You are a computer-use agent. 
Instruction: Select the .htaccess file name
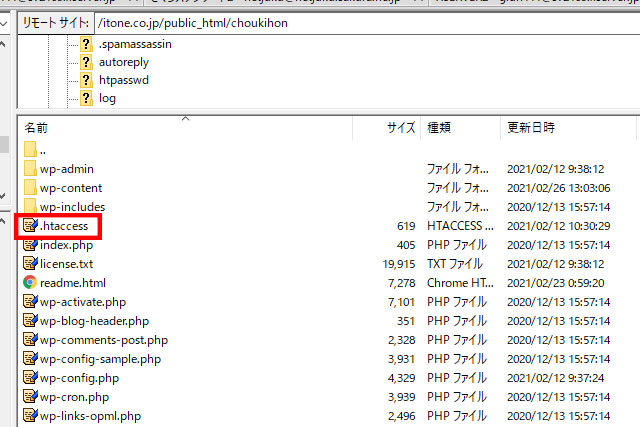(x=64, y=226)
